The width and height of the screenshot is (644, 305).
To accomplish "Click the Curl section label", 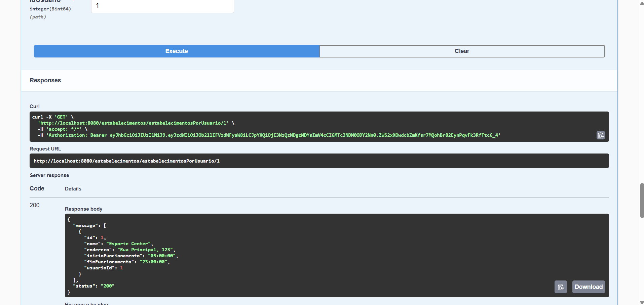I will [34, 106].
